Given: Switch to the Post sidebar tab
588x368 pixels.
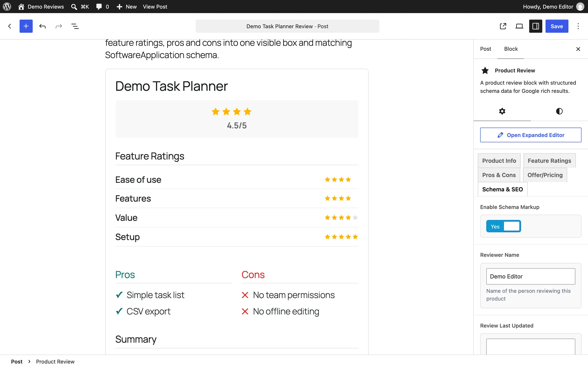Looking at the screenshot, I should (486, 49).
